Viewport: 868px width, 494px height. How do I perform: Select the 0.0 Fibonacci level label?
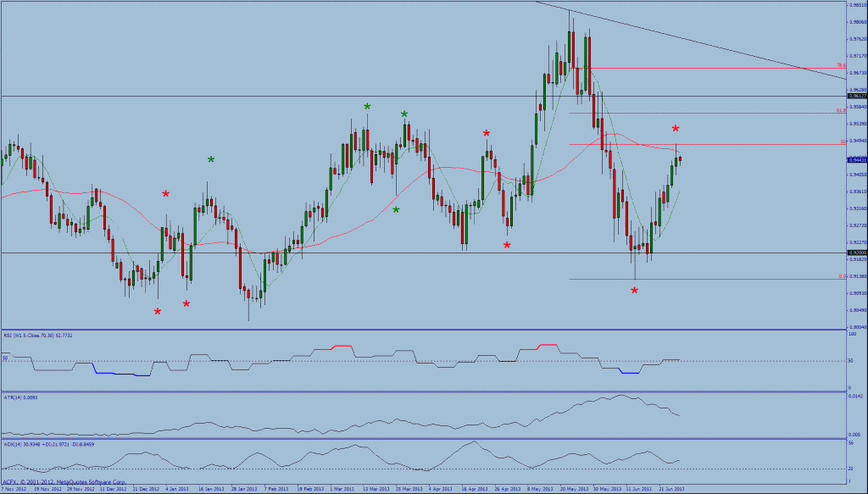(x=841, y=276)
